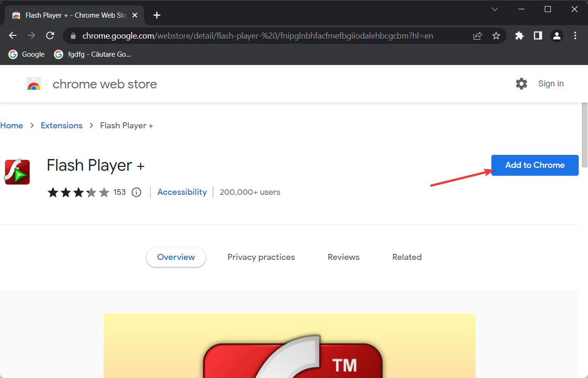Close the Flash Player + tab
This screenshot has height=378, width=588.
[134, 15]
